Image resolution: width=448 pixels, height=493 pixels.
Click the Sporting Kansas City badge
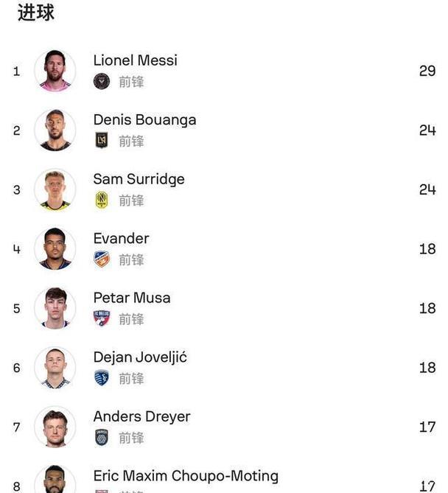point(102,378)
